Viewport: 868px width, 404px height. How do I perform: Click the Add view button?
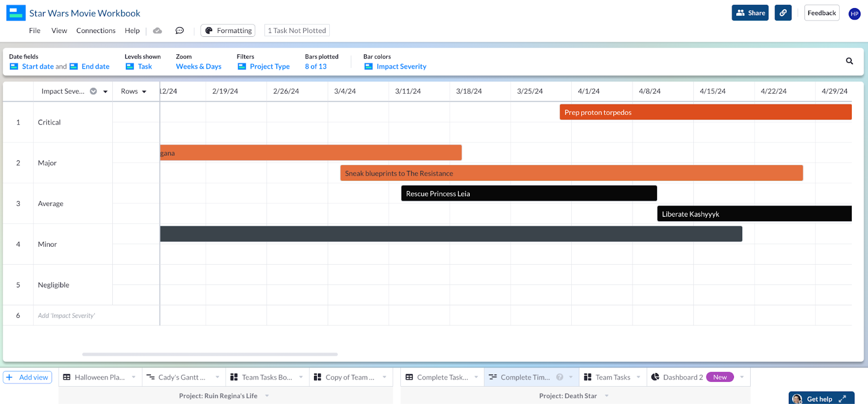pyautogui.click(x=28, y=377)
